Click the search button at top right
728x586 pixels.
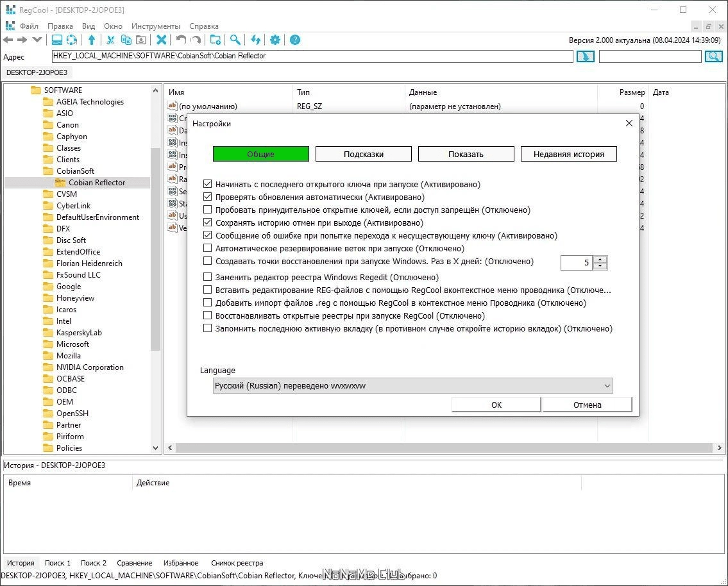click(714, 56)
